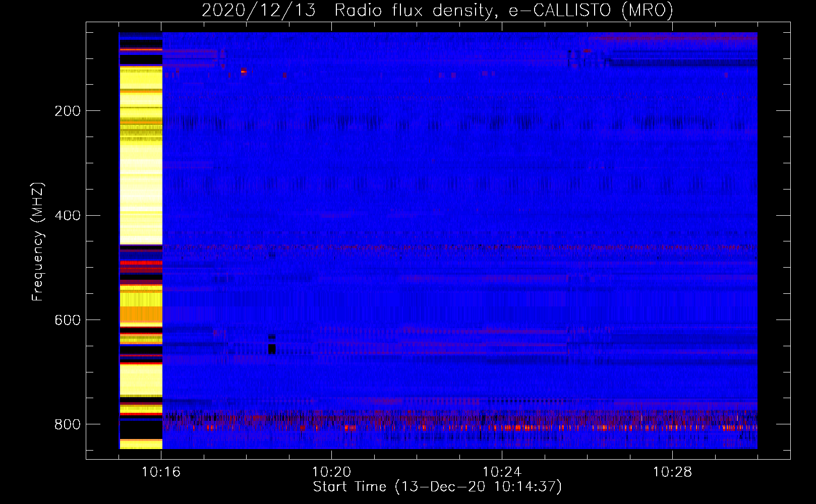
Task: Click the '10:20' time tick label
Action: (x=331, y=472)
